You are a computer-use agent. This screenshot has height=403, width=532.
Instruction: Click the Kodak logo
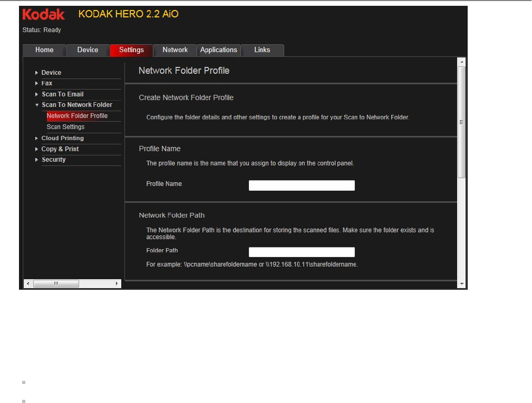(x=43, y=15)
